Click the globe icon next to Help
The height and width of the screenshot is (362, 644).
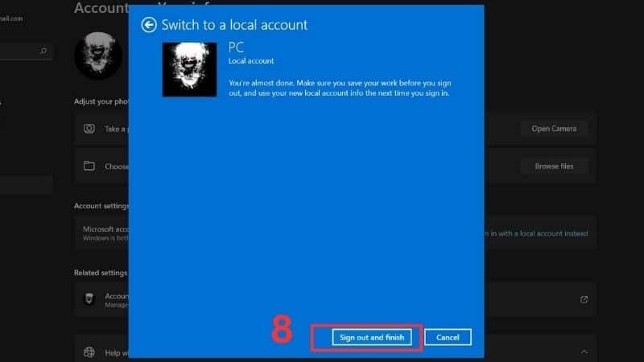pos(89,352)
